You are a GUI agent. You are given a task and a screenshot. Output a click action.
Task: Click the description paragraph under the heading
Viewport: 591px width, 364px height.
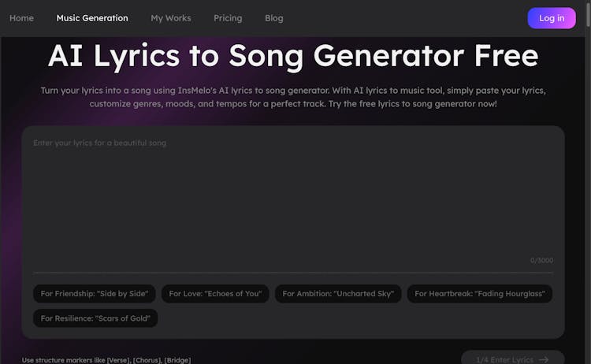(x=293, y=97)
